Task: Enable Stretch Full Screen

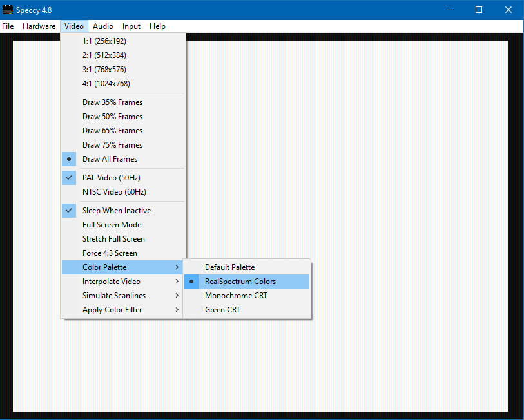Action: coord(123,239)
